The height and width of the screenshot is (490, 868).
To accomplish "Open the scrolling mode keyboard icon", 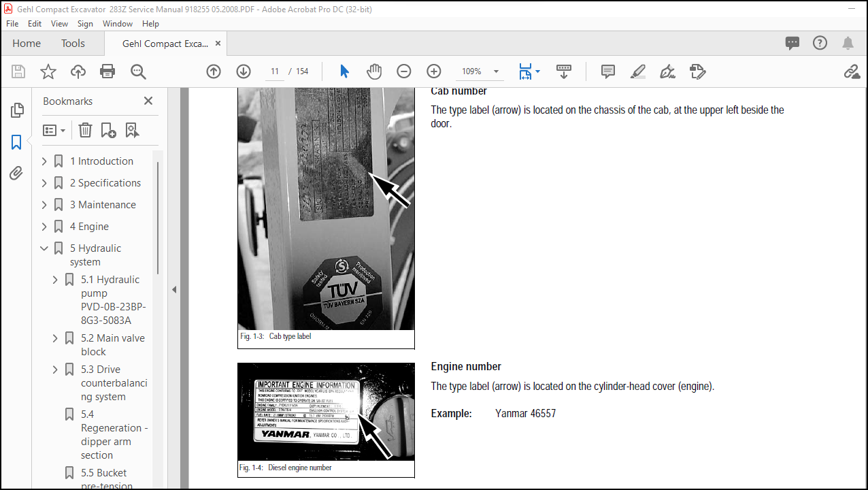I will [x=563, y=71].
